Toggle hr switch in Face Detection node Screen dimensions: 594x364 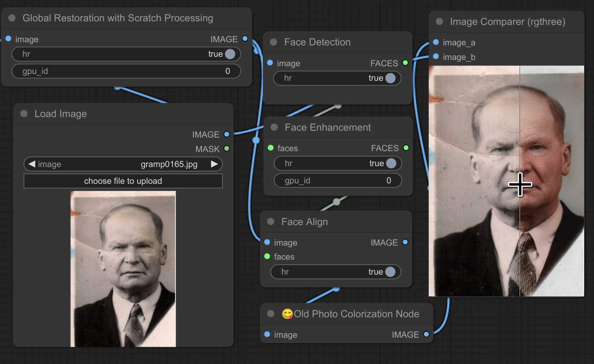[x=390, y=78]
